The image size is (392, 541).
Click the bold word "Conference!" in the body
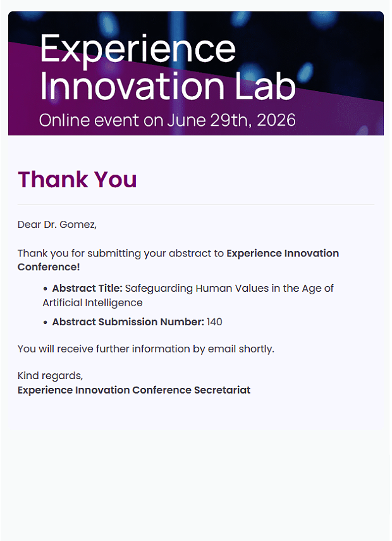coord(49,267)
